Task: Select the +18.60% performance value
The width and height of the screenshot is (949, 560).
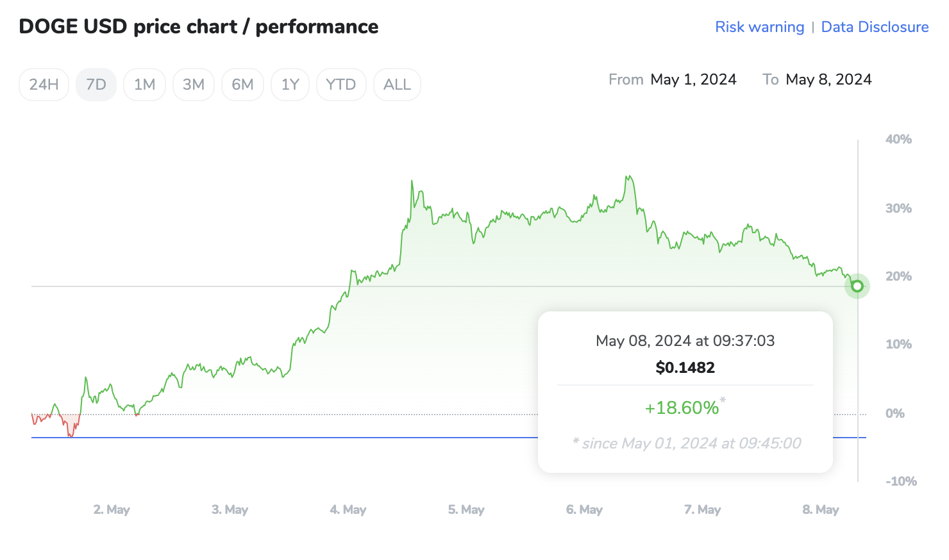Action: [682, 408]
